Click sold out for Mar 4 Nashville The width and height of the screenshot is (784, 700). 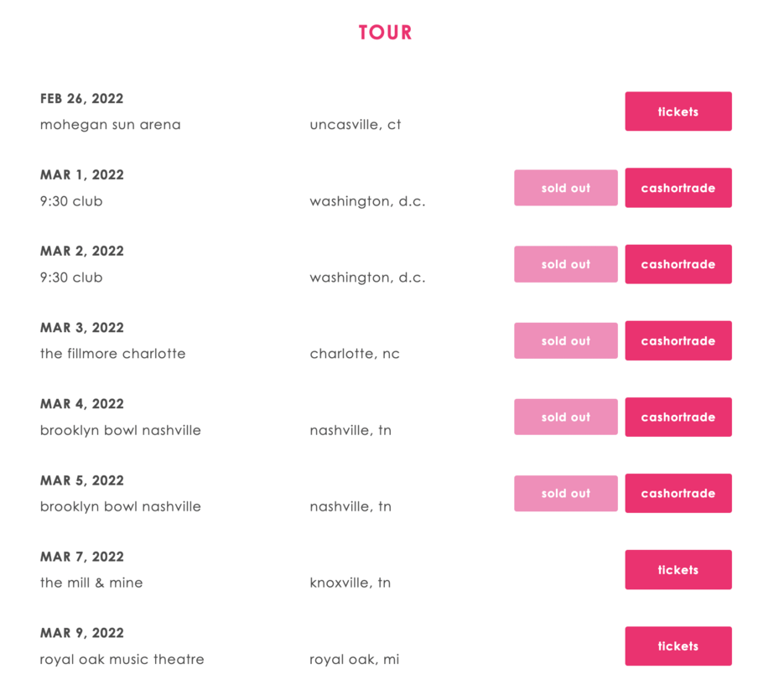pos(565,417)
